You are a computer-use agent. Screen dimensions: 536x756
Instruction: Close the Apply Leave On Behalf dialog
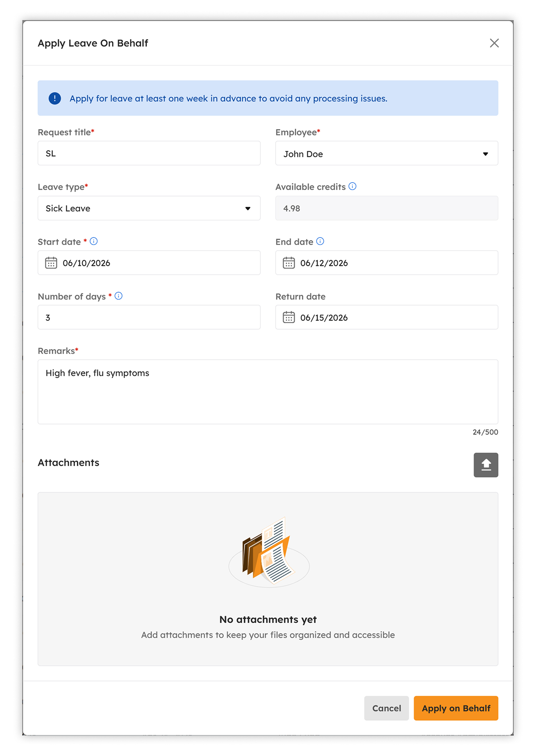coord(494,43)
